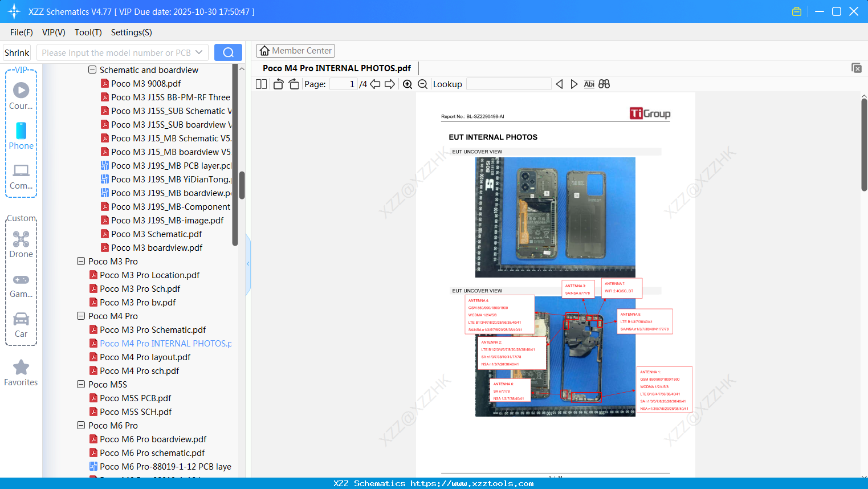Click the Shrink sidebar button
Viewport: 868px width, 489px height.
click(16, 52)
